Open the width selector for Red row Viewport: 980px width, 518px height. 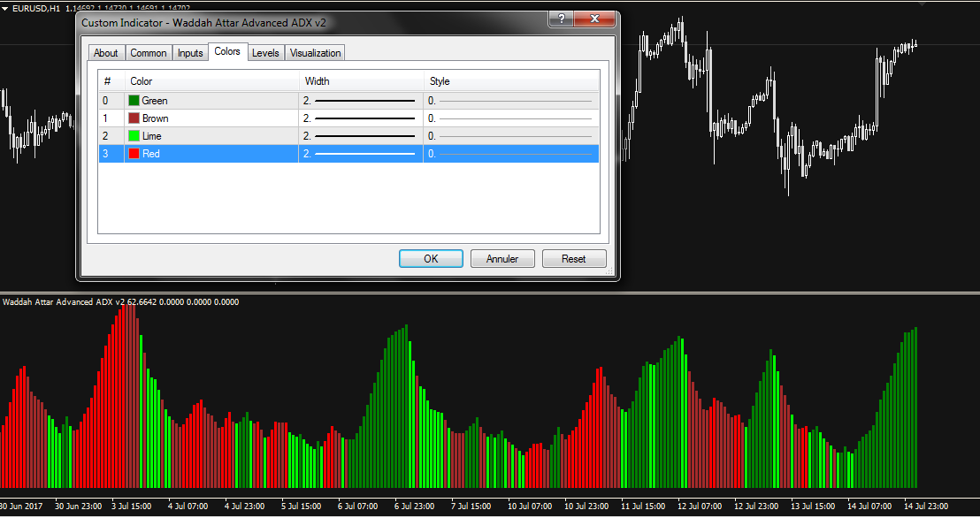(361, 154)
